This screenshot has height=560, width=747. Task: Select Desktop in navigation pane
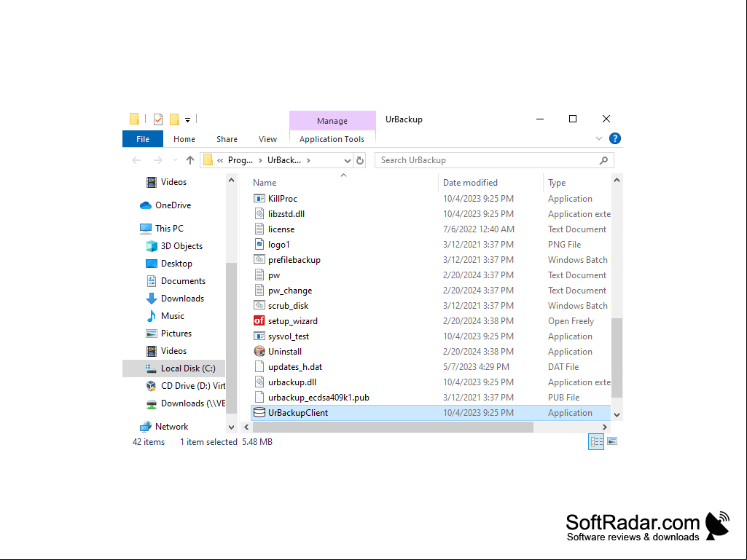(x=169, y=264)
